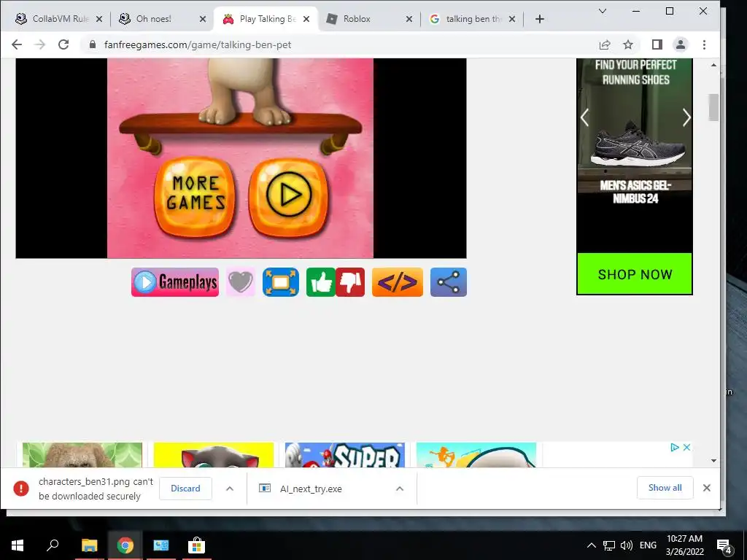This screenshot has width=747, height=560.
Task: Open the tab search dropdown chevron
Action: pyautogui.click(x=602, y=11)
